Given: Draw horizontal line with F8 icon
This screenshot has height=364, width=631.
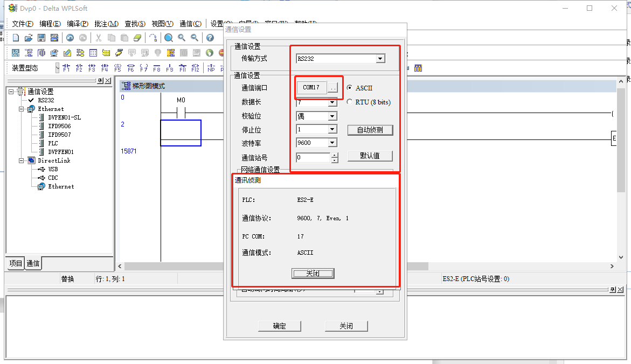Looking at the screenshot, I should click(x=157, y=68).
